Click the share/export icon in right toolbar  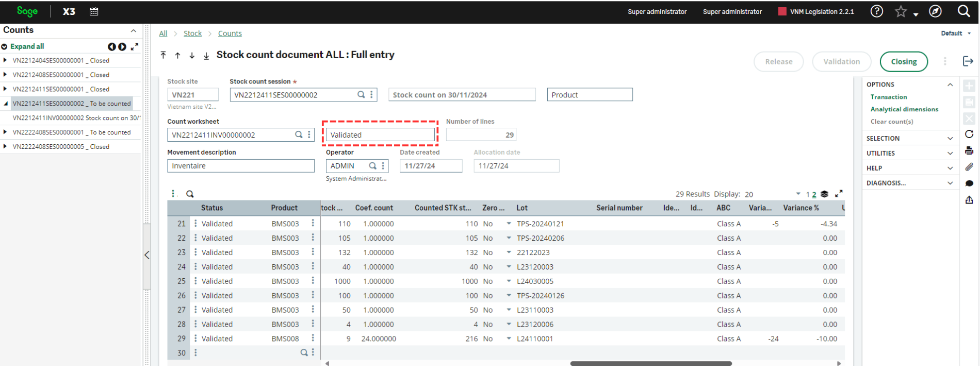pyautogui.click(x=969, y=200)
